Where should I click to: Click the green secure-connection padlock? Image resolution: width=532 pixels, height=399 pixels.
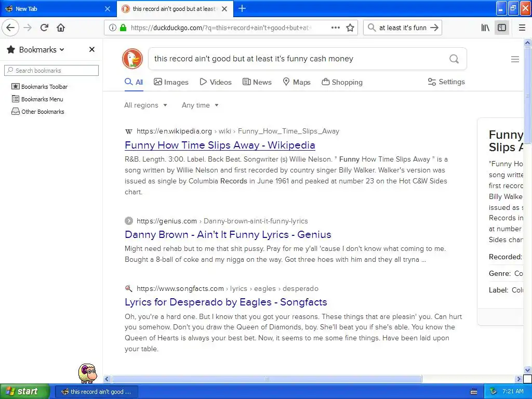click(123, 28)
